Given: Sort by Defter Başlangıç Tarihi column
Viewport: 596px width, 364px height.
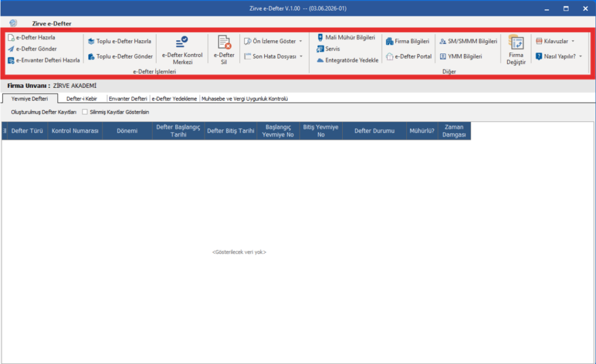Looking at the screenshot, I should (x=178, y=131).
